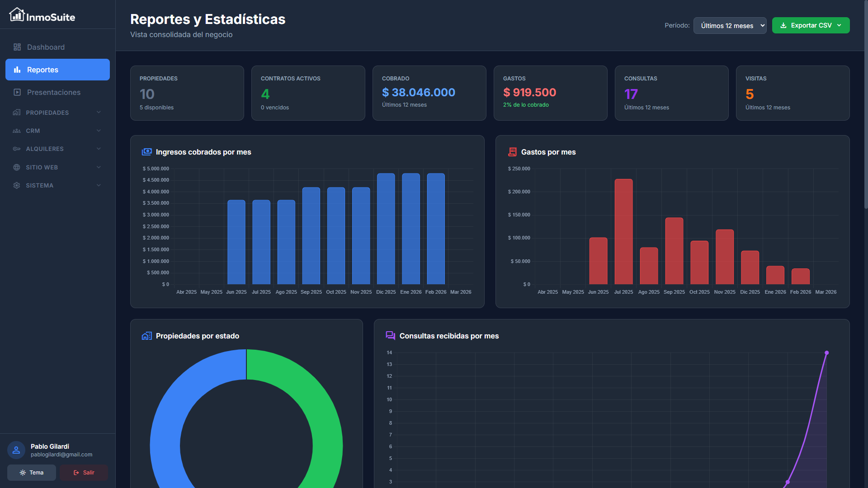Click the Exportar CSV button

tap(811, 25)
